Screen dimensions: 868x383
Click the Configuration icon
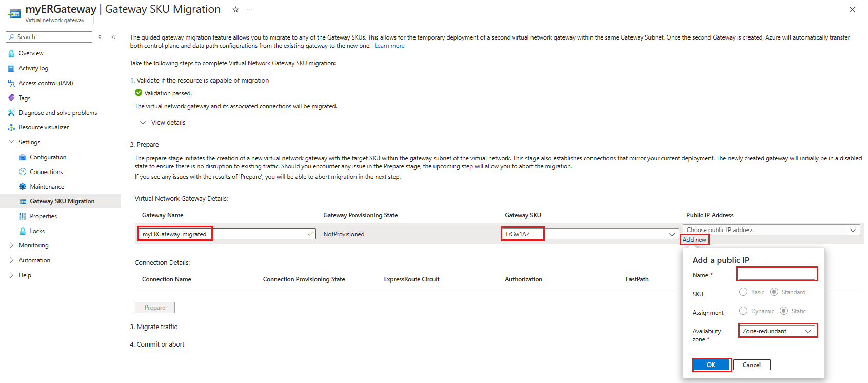pyautogui.click(x=23, y=157)
